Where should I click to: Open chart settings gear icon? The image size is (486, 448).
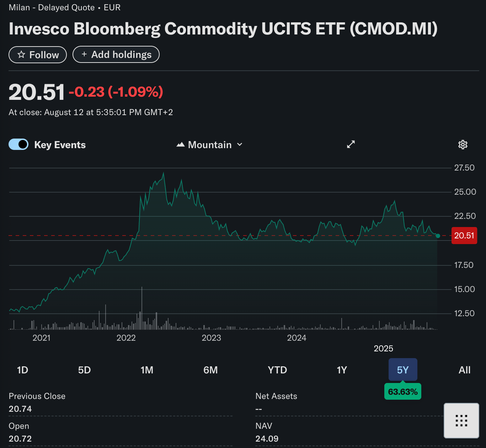coord(463,145)
